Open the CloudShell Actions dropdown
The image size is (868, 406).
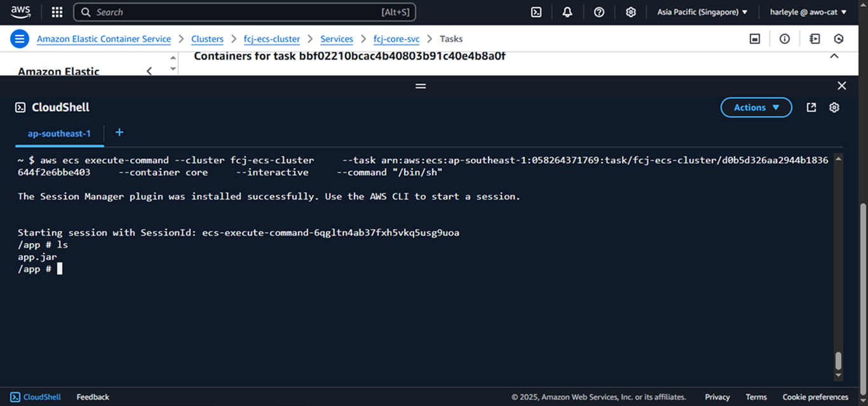point(756,107)
